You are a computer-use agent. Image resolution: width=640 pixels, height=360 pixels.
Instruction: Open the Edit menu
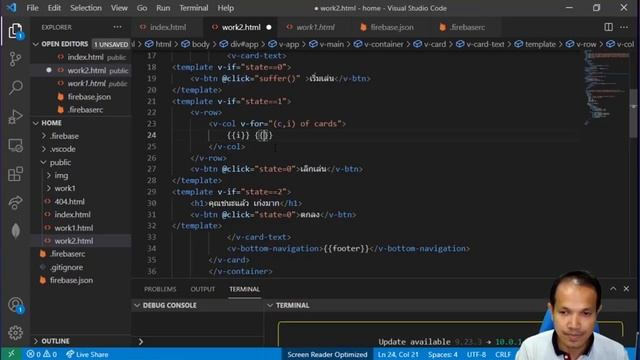point(54,8)
